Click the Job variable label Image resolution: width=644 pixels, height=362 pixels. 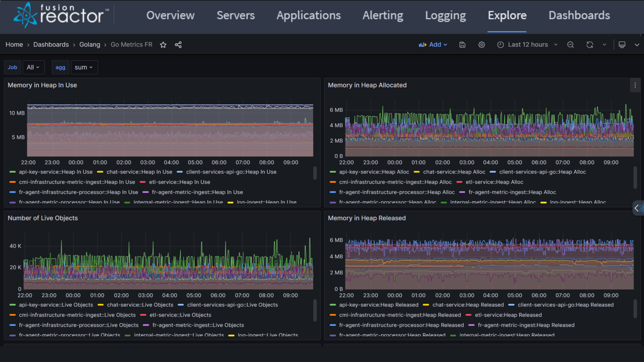point(12,67)
